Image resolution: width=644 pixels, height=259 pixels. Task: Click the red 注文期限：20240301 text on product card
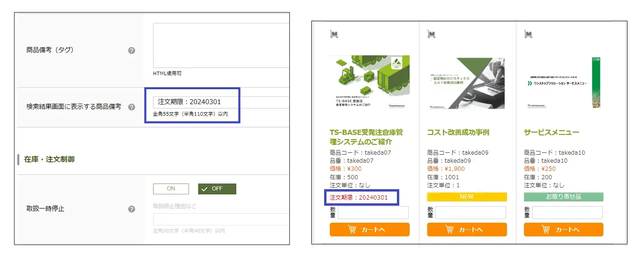359,197
